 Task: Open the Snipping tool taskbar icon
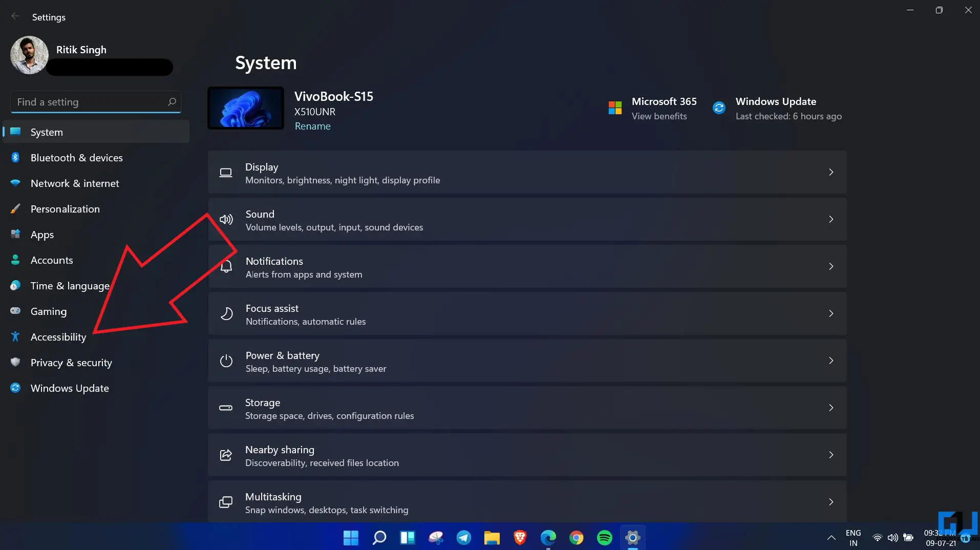click(x=436, y=538)
